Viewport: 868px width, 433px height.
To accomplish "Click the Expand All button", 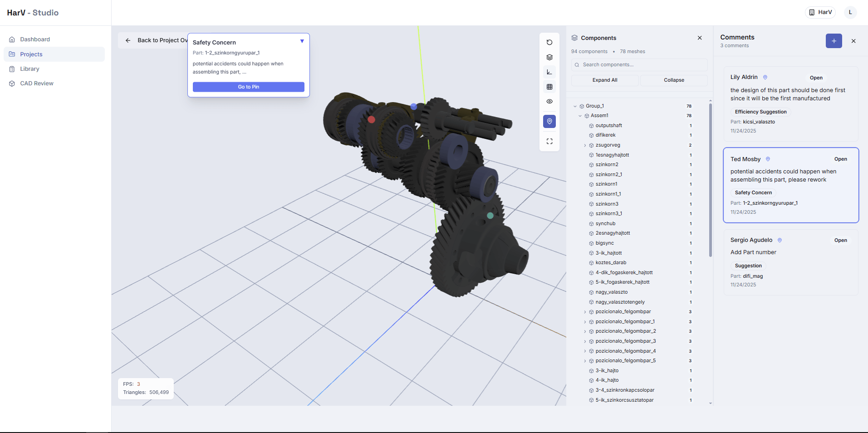I will pyautogui.click(x=604, y=80).
